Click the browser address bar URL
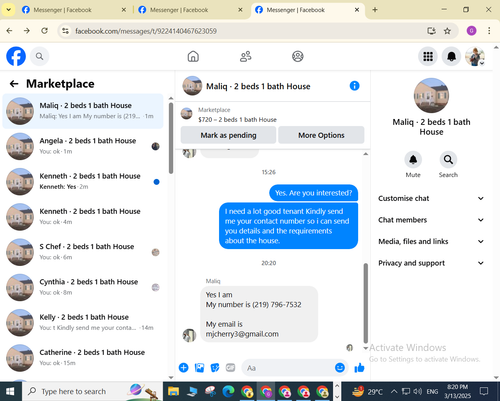 click(x=146, y=31)
